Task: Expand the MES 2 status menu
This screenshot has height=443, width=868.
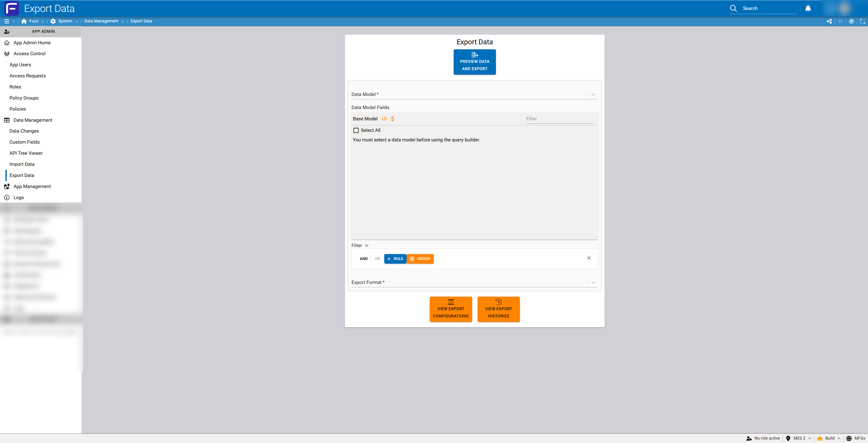Action: click(810, 438)
